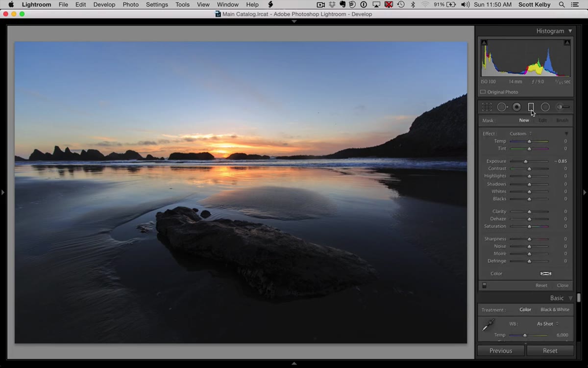This screenshot has width=588, height=368.
Task: Open the Develop menu
Action: coord(104,4)
